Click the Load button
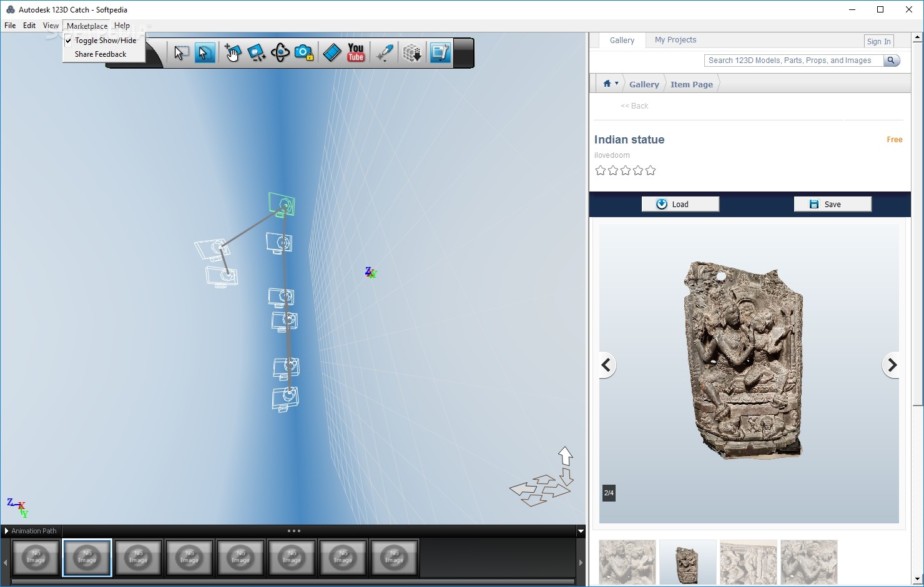 (x=681, y=204)
